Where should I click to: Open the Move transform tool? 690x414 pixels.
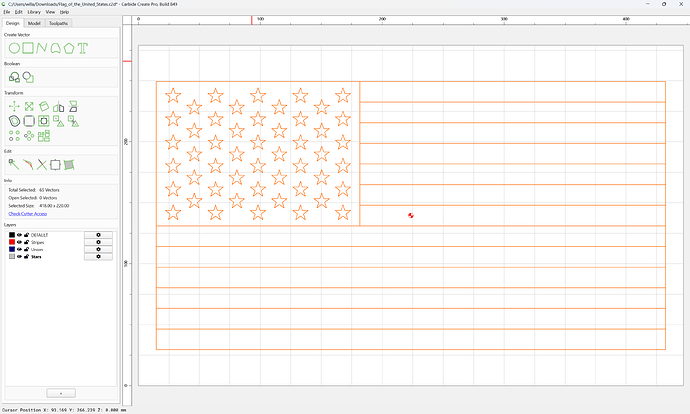tap(14, 106)
